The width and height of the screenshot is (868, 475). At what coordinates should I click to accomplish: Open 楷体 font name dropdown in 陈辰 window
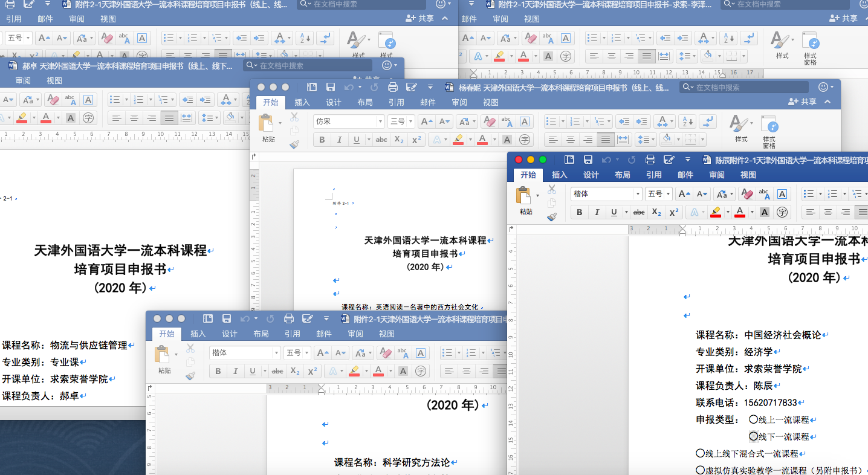[x=638, y=194]
